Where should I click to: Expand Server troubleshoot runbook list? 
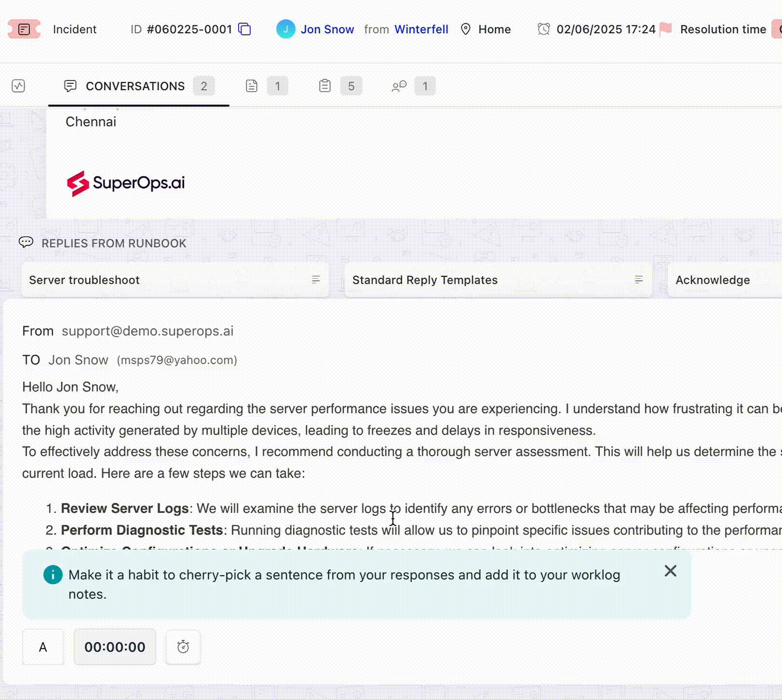click(x=316, y=280)
